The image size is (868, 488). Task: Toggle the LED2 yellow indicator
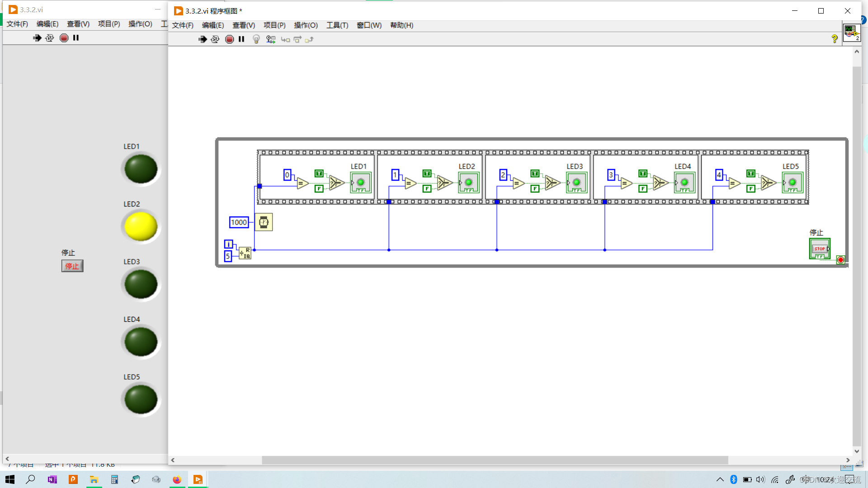pyautogui.click(x=141, y=226)
